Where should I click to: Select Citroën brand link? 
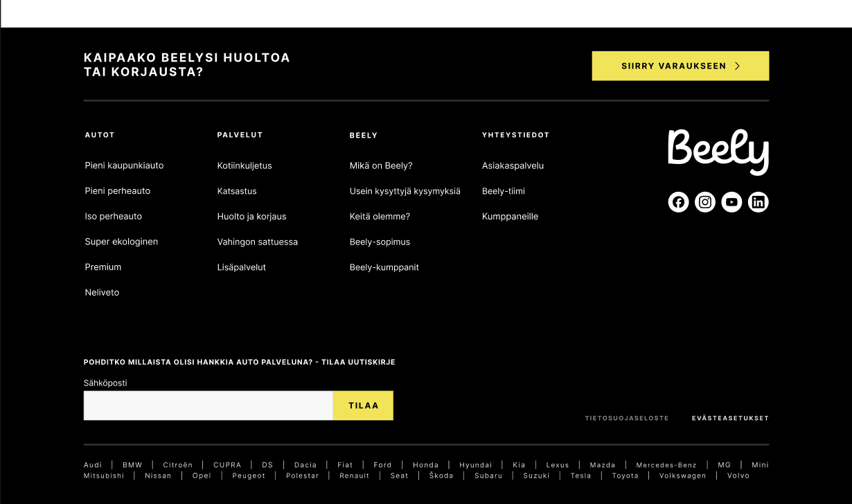(178, 465)
